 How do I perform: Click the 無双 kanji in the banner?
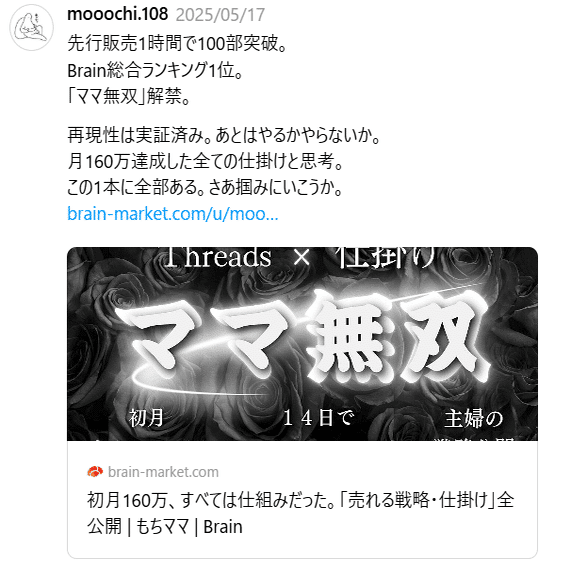397,335
